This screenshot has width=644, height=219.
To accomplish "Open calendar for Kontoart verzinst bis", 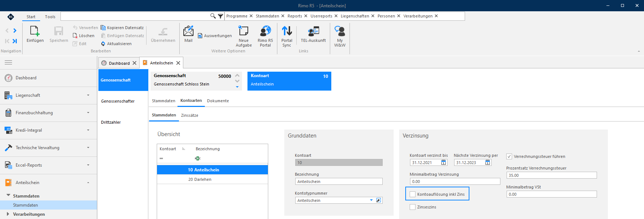I will pos(444,163).
